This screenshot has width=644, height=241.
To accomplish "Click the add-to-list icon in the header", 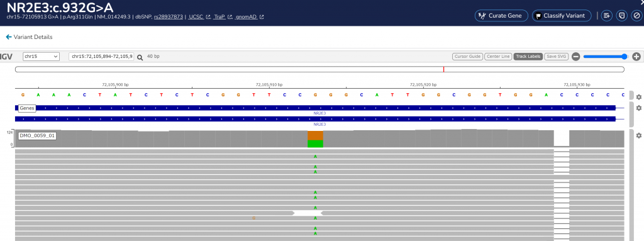I will click(607, 16).
